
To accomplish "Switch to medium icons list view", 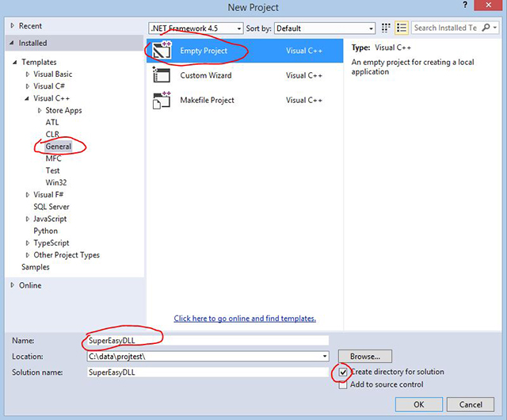I will point(402,29).
